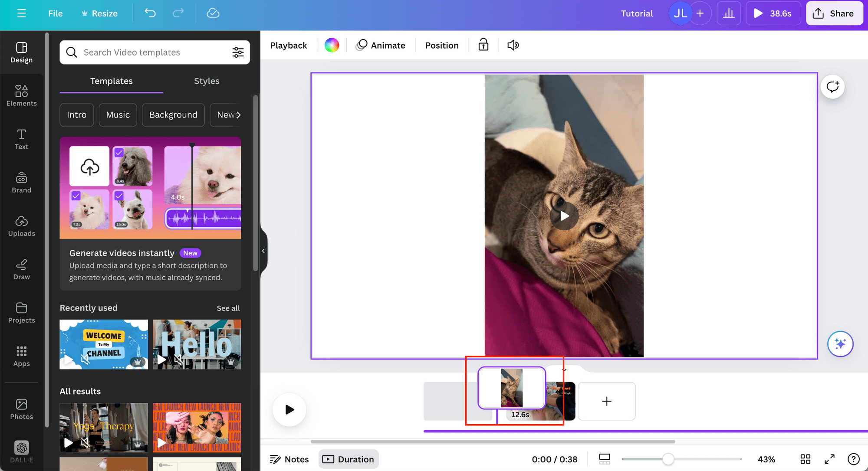Image resolution: width=868 pixels, height=471 pixels.
Task: Click the Tutorial project title
Action: coord(637,13)
